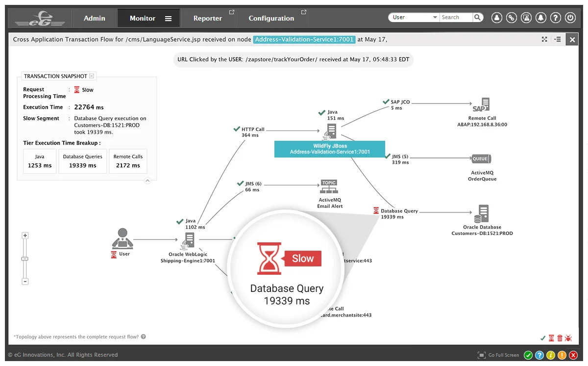Click the Java 1253 ms tier box
Screen dimensions: 588x366
coord(40,161)
